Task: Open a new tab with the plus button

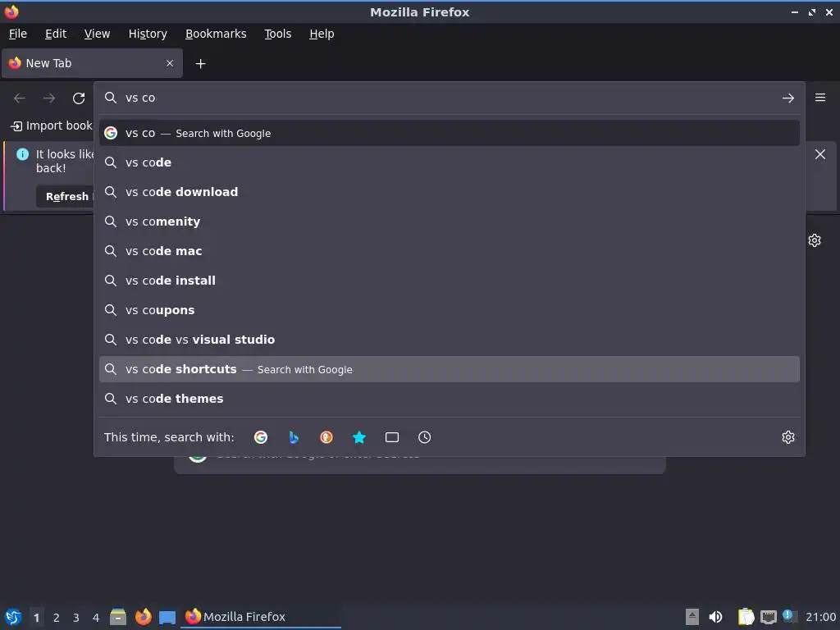Action: tap(200, 64)
